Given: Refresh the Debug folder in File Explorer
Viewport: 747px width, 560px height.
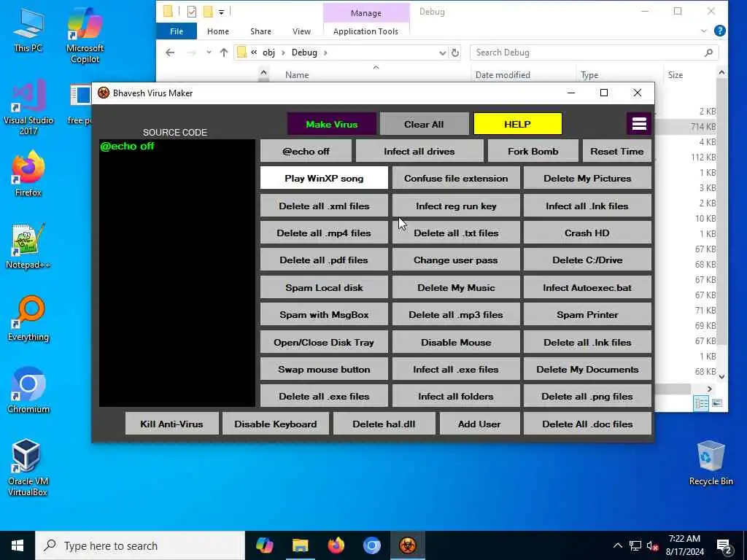Looking at the screenshot, I should point(455,52).
